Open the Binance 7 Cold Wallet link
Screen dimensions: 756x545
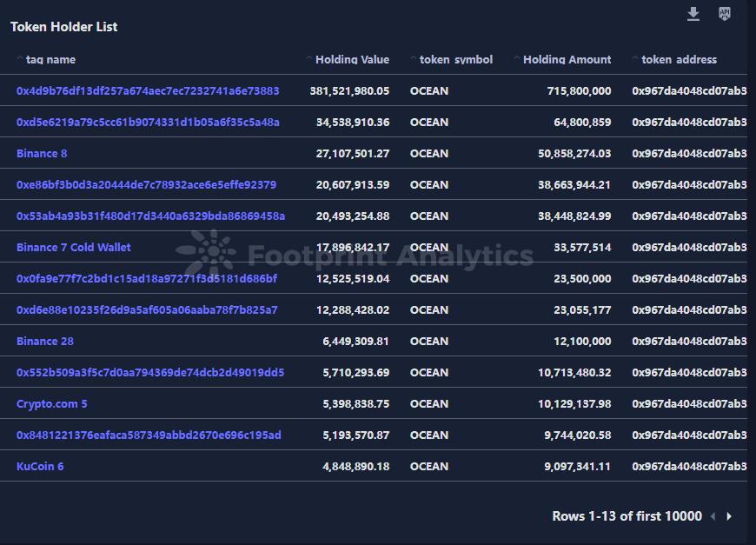(x=74, y=248)
